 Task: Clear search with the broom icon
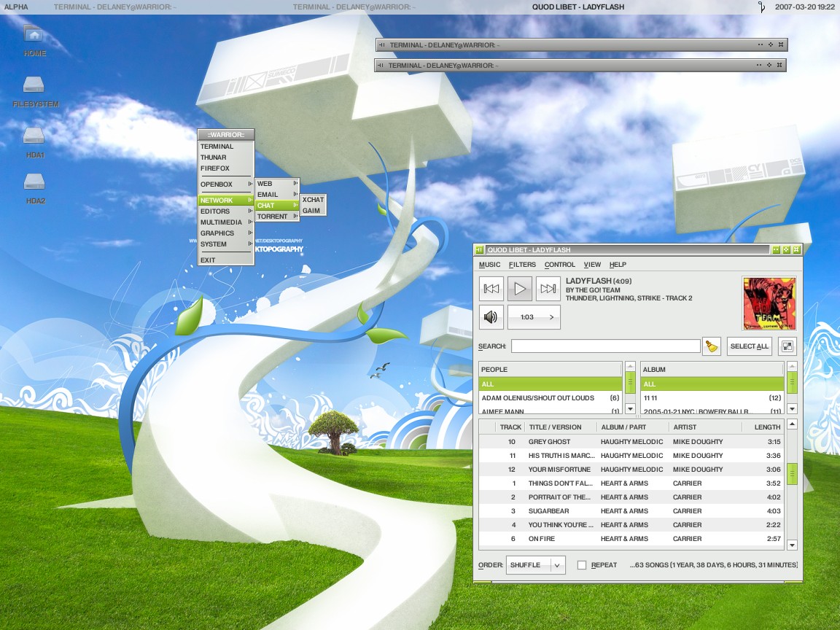pos(712,346)
